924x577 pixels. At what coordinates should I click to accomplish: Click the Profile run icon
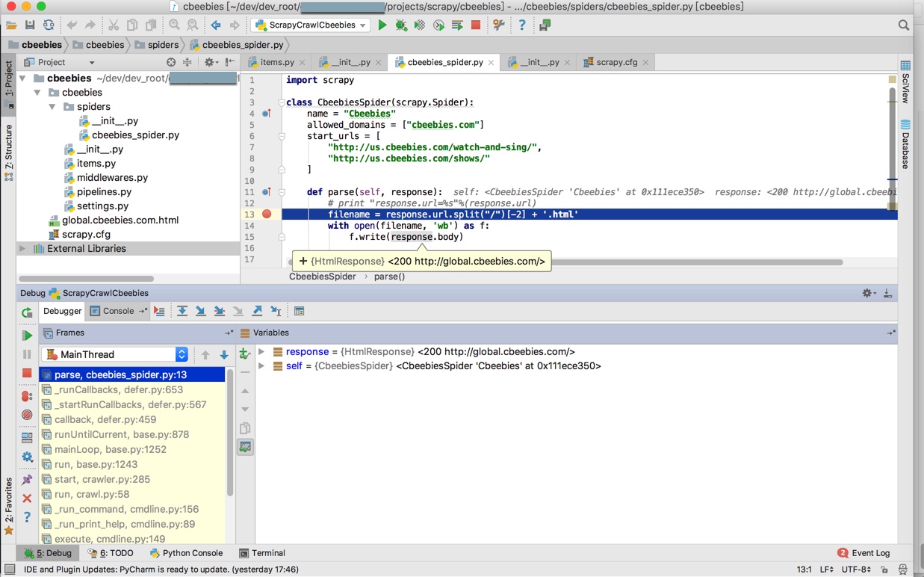(438, 25)
